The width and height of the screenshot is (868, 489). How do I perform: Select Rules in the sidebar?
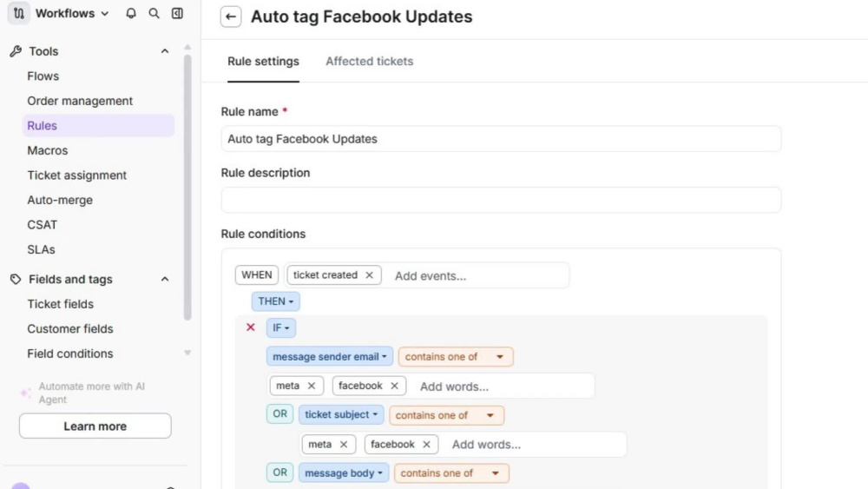click(x=98, y=126)
